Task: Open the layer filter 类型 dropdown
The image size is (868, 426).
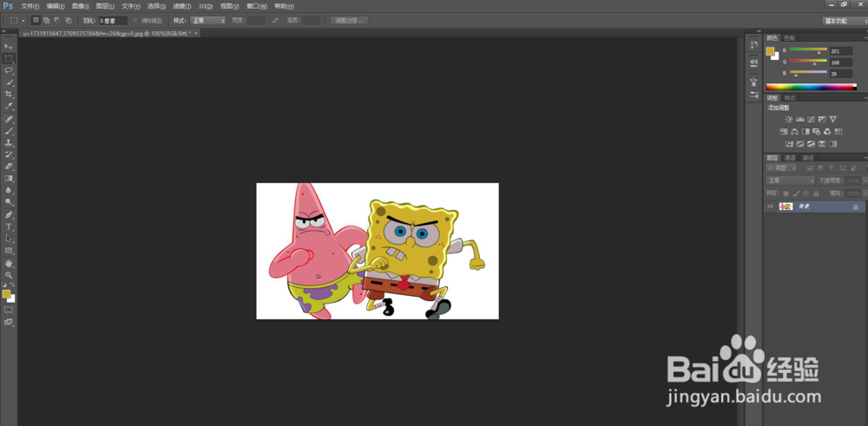Action: click(782, 167)
